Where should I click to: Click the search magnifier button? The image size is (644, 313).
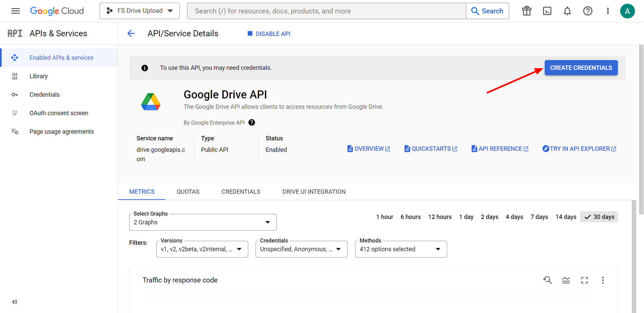pyautogui.click(x=487, y=11)
